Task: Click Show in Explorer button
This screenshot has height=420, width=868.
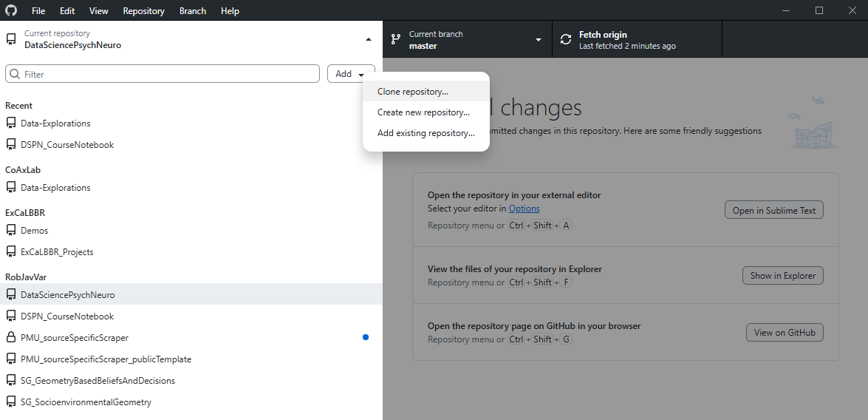Action: pyautogui.click(x=783, y=275)
